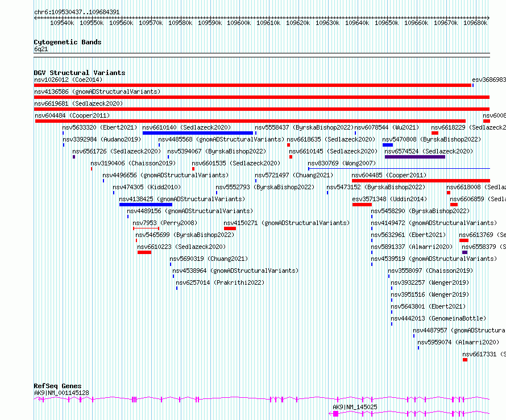
Task: Click nsv6618635 (Sedlazeck2020) label
Action: [331, 139]
